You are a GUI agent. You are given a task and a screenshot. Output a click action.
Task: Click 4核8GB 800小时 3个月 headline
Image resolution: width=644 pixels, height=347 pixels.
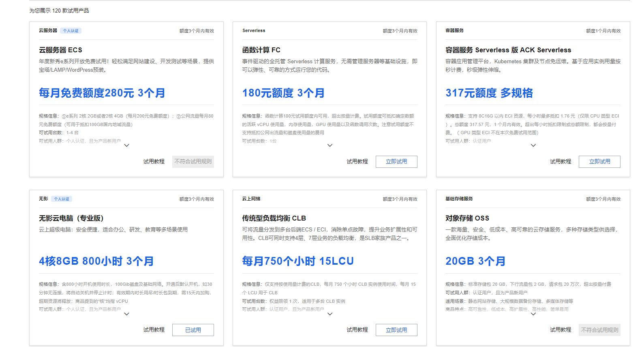point(96,261)
